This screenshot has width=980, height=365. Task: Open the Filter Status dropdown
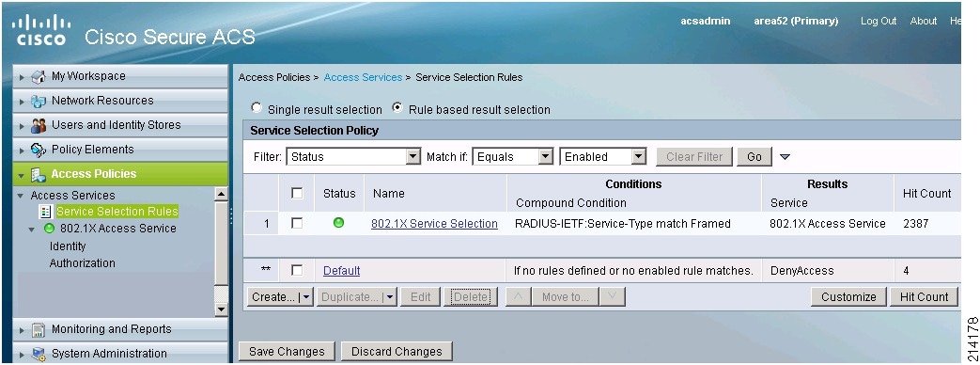(x=353, y=156)
